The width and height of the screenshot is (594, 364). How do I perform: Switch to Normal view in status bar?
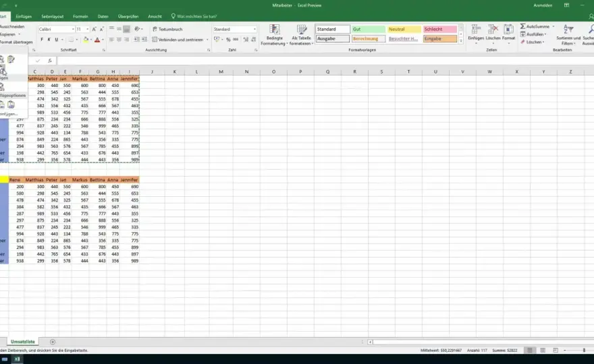click(530, 351)
